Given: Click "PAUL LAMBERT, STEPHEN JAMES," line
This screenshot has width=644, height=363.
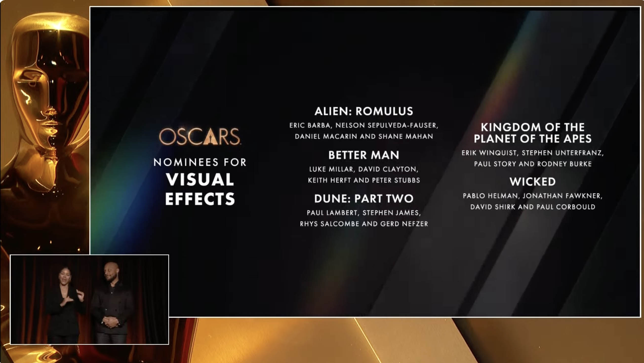Looking at the screenshot, I should 364,213.
